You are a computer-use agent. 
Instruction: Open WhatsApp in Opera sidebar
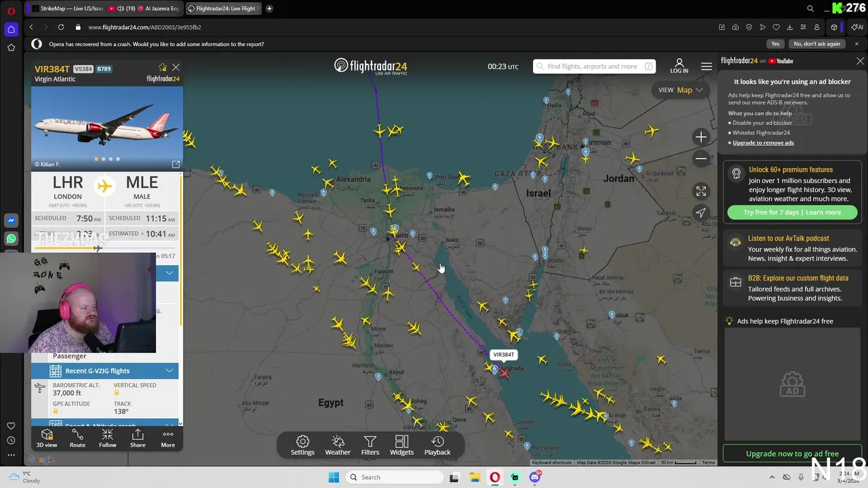11,239
